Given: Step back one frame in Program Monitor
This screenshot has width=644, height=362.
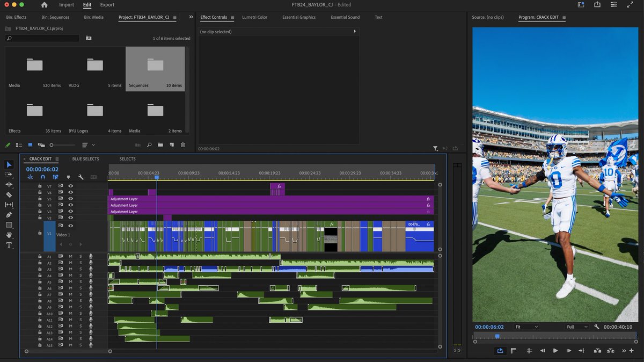Looking at the screenshot, I should tap(542, 350).
